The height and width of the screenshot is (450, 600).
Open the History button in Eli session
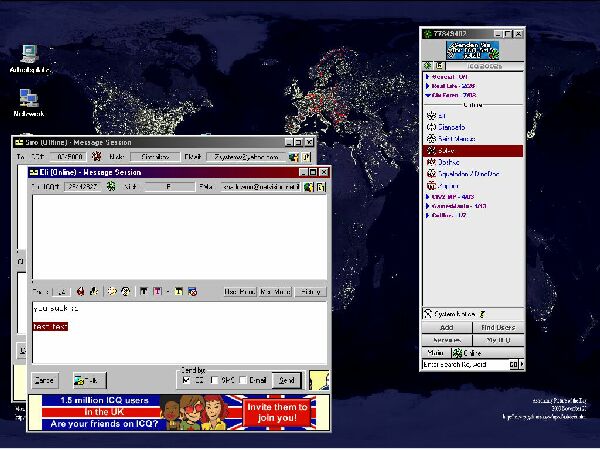tap(311, 292)
